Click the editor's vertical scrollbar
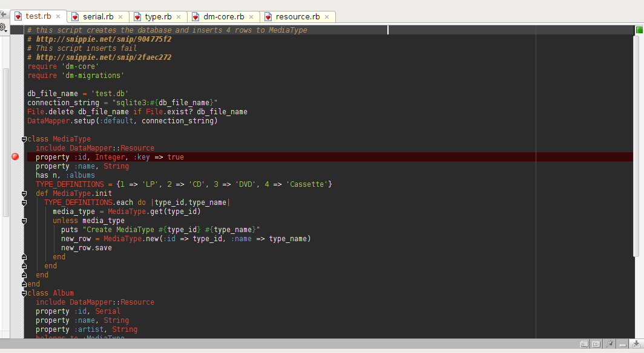Image resolution: width=644 pixels, height=353 pixels. click(637, 146)
